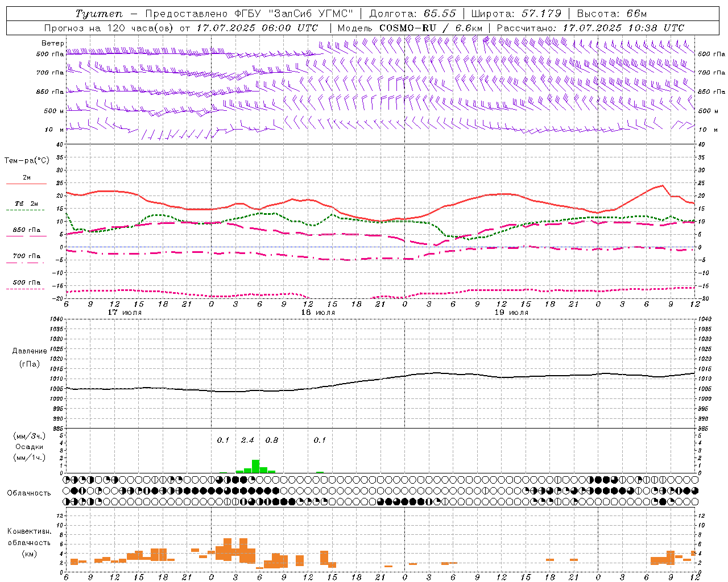
Task: Click the left-side '500 м' wind level label
Action: point(54,111)
